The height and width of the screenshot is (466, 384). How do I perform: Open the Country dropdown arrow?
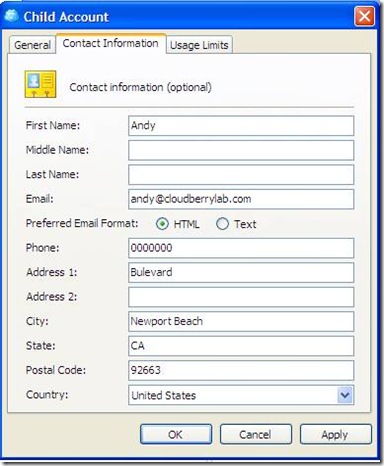coord(345,395)
